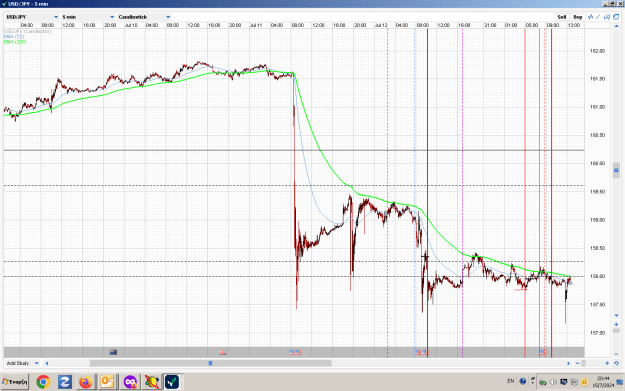Click the Jul 10 date label
The image size is (625, 391).
(131, 25)
